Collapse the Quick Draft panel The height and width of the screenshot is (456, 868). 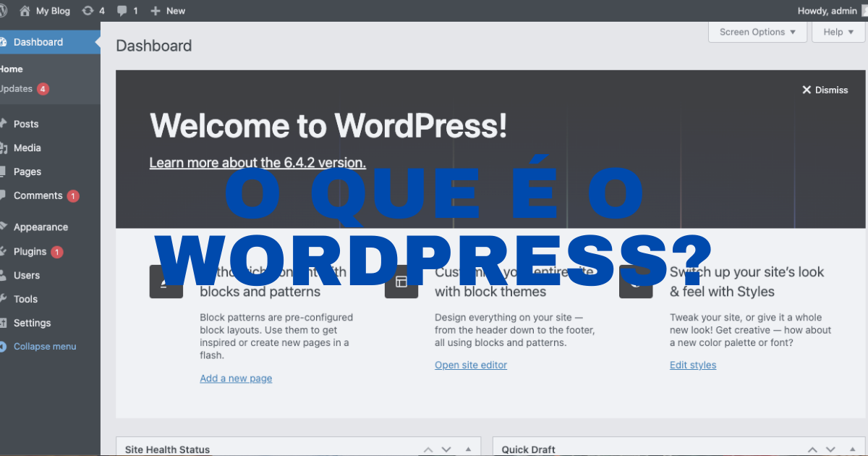851,449
